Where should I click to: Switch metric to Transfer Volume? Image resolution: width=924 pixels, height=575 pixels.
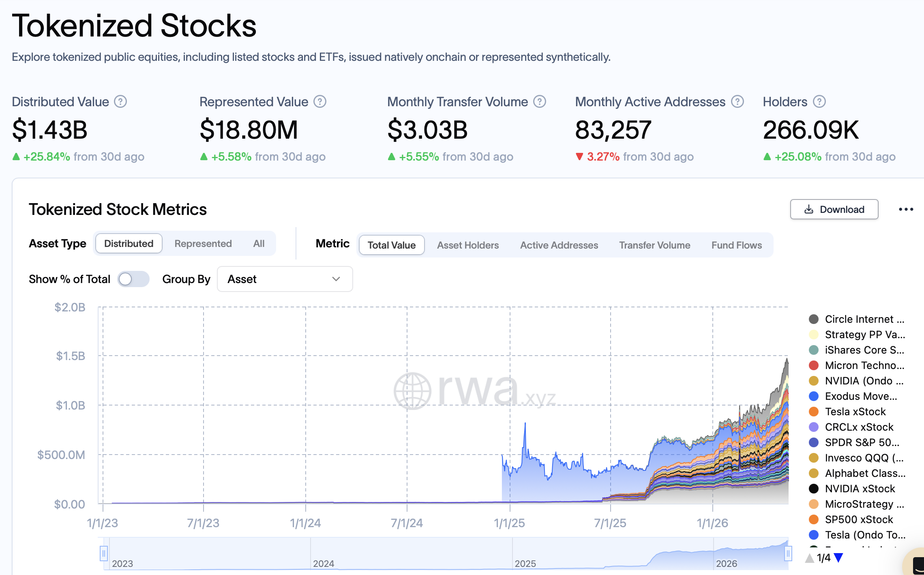[x=655, y=245]
